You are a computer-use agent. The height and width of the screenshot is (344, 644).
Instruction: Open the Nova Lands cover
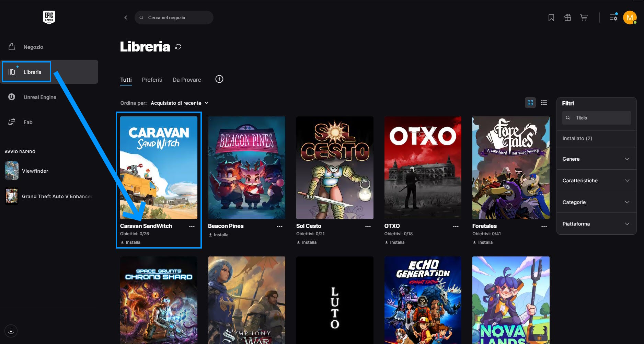(511, 300)
